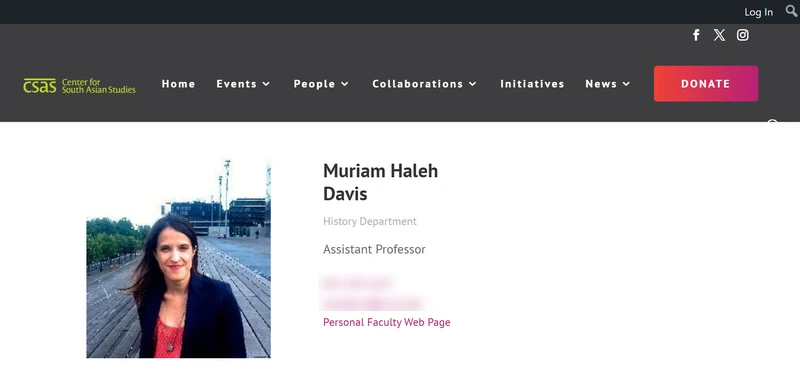Open the Facebook social icon
The image size is (800, 378).
(x=696, y=35)
